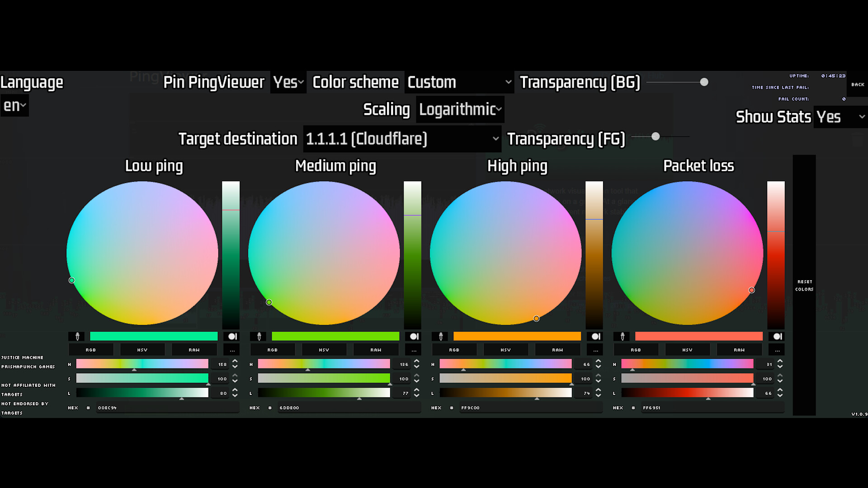Click the Transparency (BG) slider handle
This screenshot has height=488, width=868.
[x=704, y=82]
